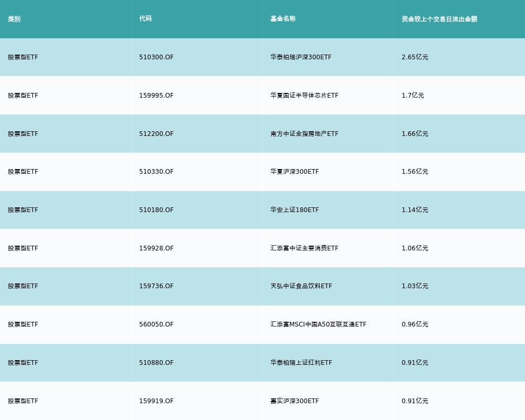Click 股票型ETF in the 510330.OF row
Viewport: 525px width, 420px height.
click(x=23, y=172)
